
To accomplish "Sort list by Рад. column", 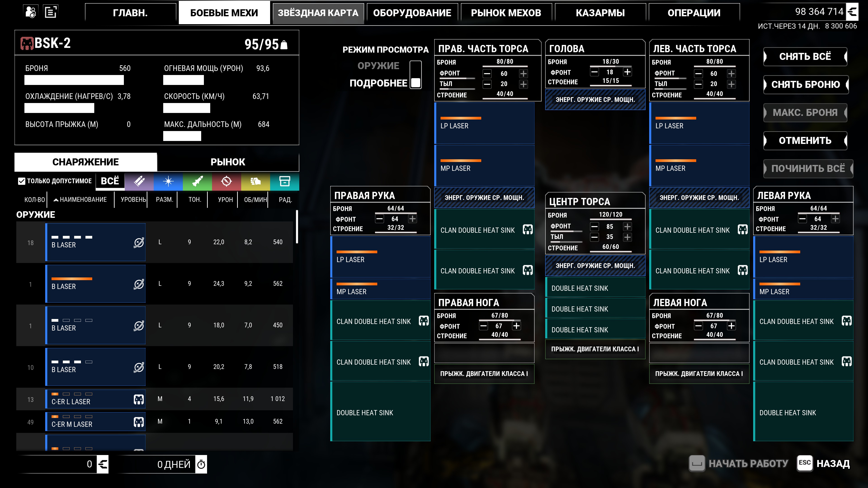I will click(x=285, y=200).
